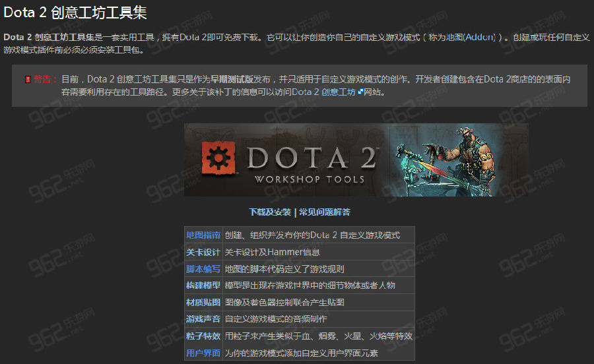Open the 下载及安装 link

pos(270,212)
